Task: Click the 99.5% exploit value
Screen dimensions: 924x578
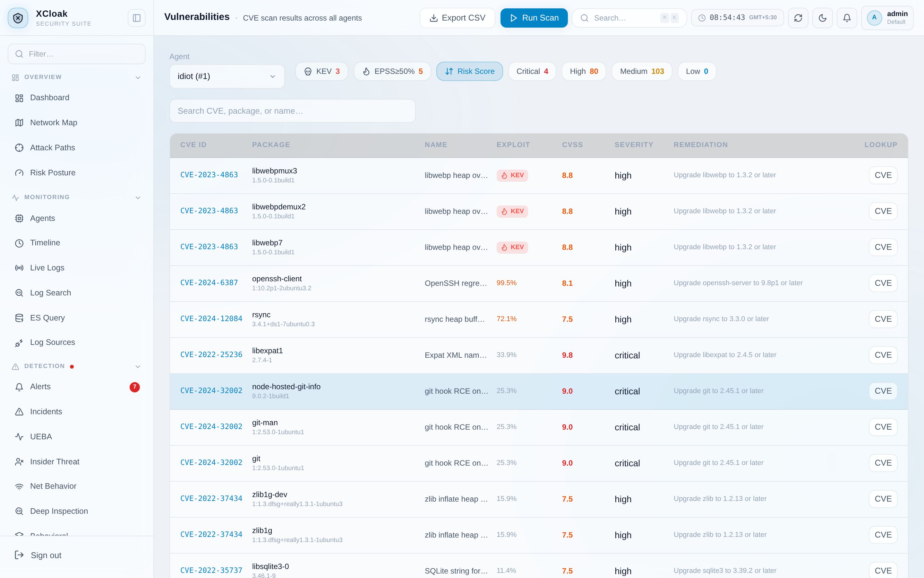Action: tap(506, 283)
